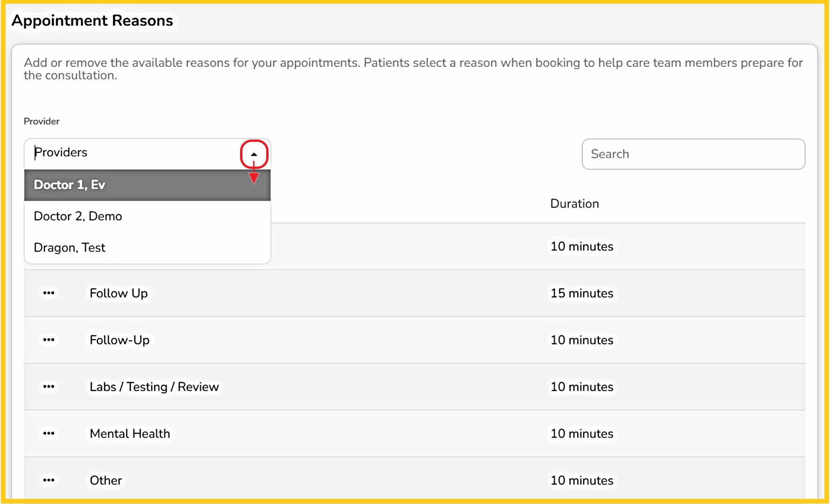Open the options menu for the 15-minute Follow Up row
Viewport: 830px width, 504px height.
click(49, 293)
